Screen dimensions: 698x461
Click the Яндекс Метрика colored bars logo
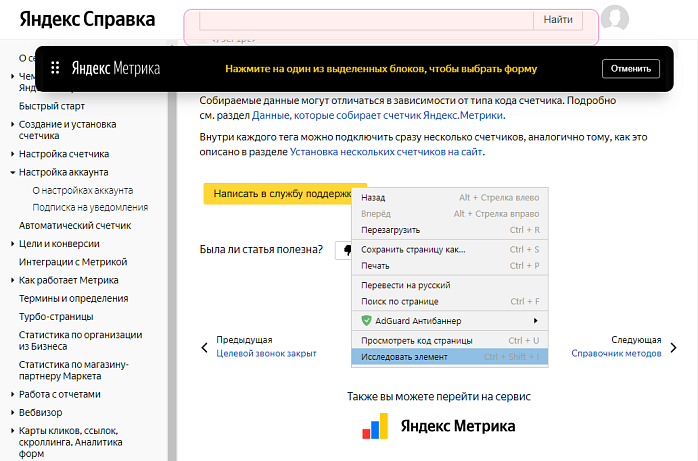tap(375, 427)
